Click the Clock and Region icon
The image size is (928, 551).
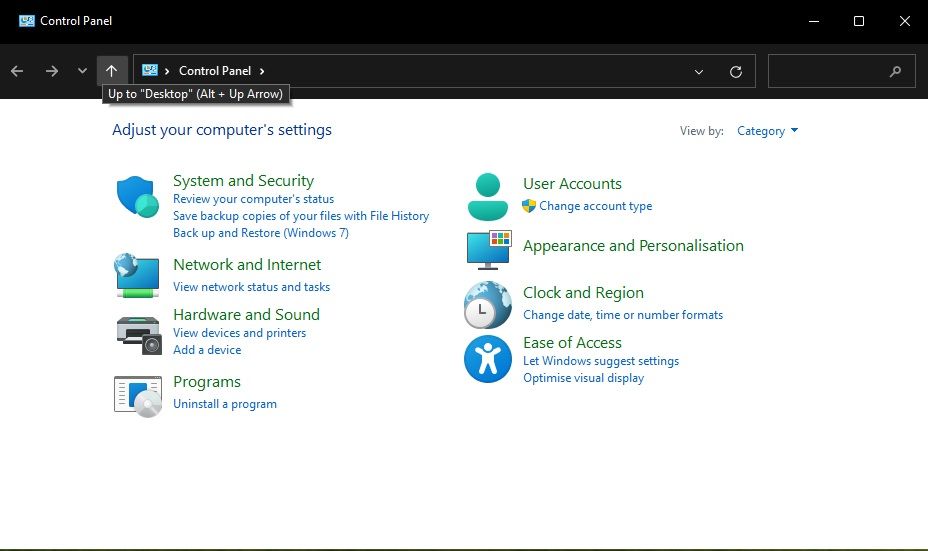point(487,304)
